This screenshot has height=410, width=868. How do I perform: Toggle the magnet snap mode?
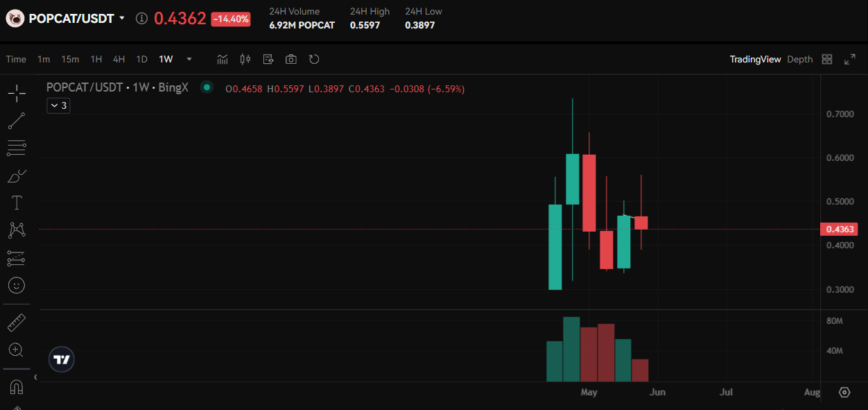(x=17, y=387)
